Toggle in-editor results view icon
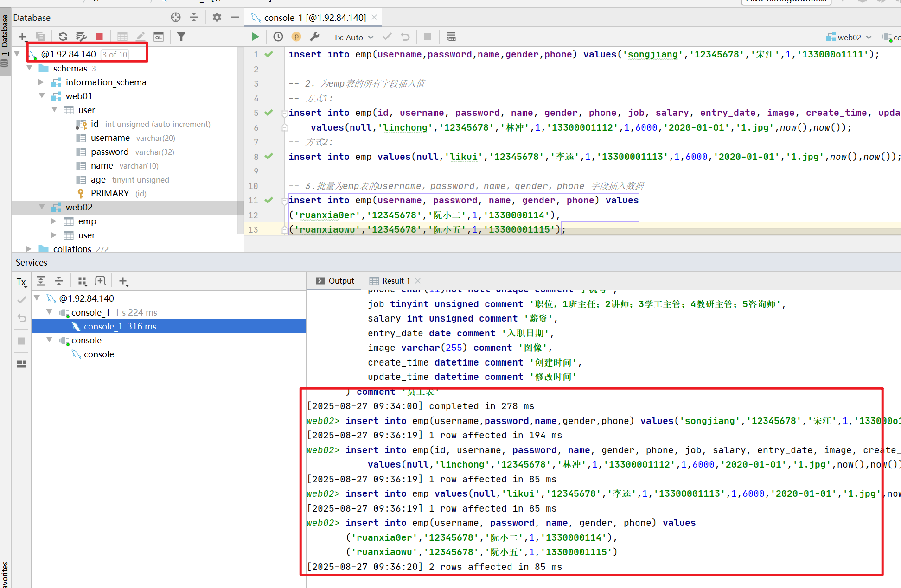The width and height of the screenshot is (901, 588). click(451, 37)
